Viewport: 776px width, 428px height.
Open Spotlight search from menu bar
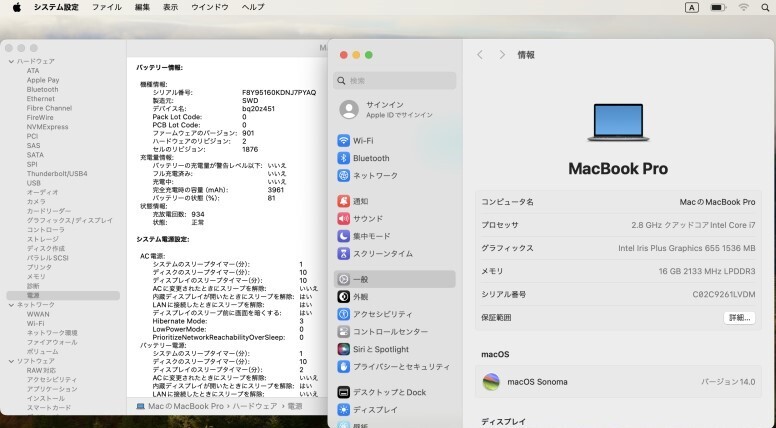[765, 7]
